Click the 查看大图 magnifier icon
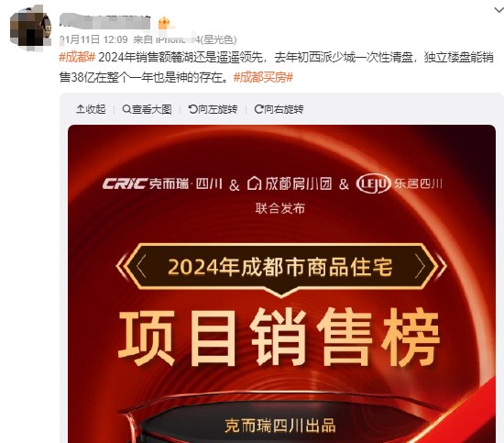504x443 pixels. (126, 109)
